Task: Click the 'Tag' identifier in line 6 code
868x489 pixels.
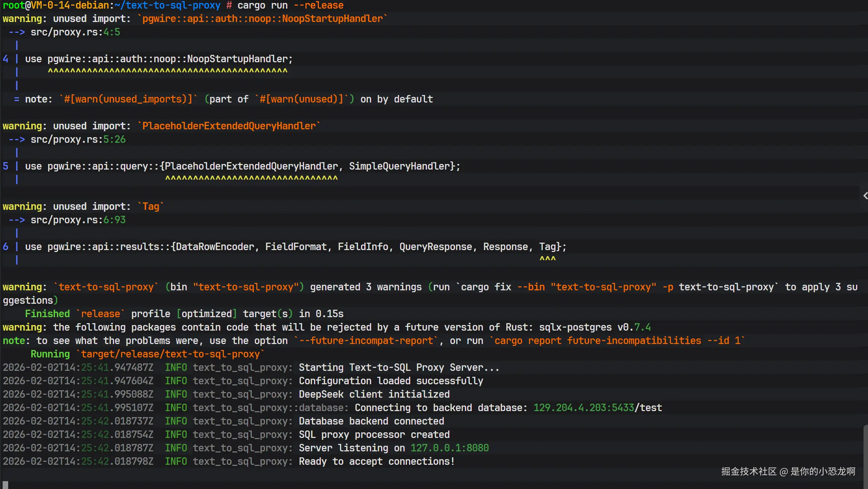Action: pyautogui.click(x=547, y=247)
